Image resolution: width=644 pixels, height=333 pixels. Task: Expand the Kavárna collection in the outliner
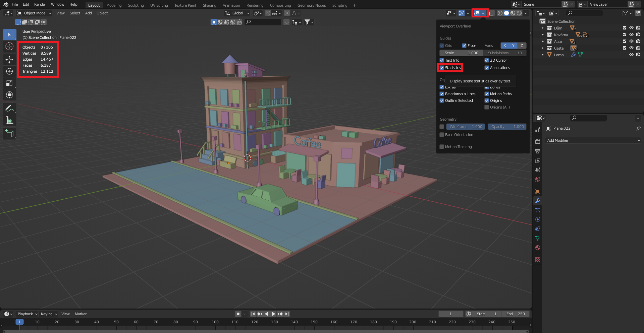(x=542, y=35)
